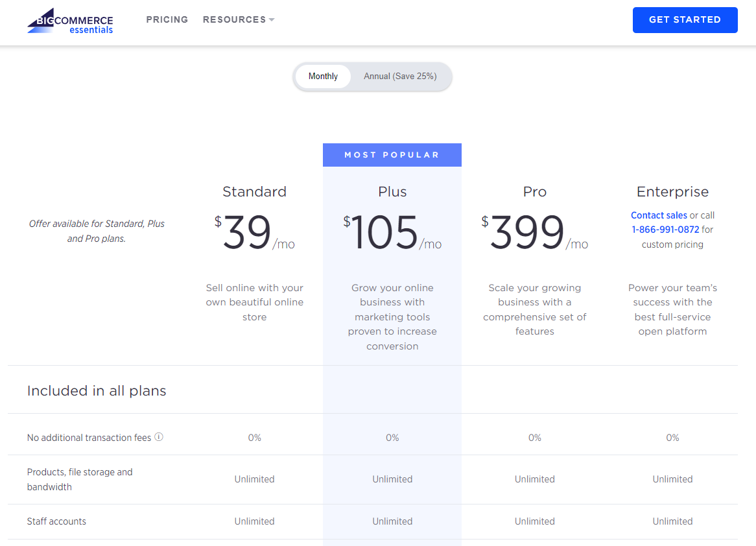Click 'Power your team's success' Enterprise description
The image size is (756, 546).
(672, 309)
